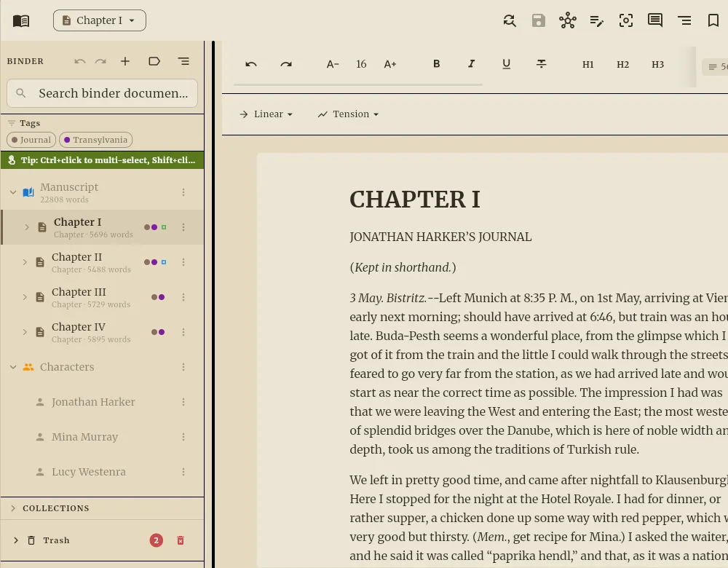Toggle underline formatting
This screenshot has width=728, height=568.
[507, 64]
